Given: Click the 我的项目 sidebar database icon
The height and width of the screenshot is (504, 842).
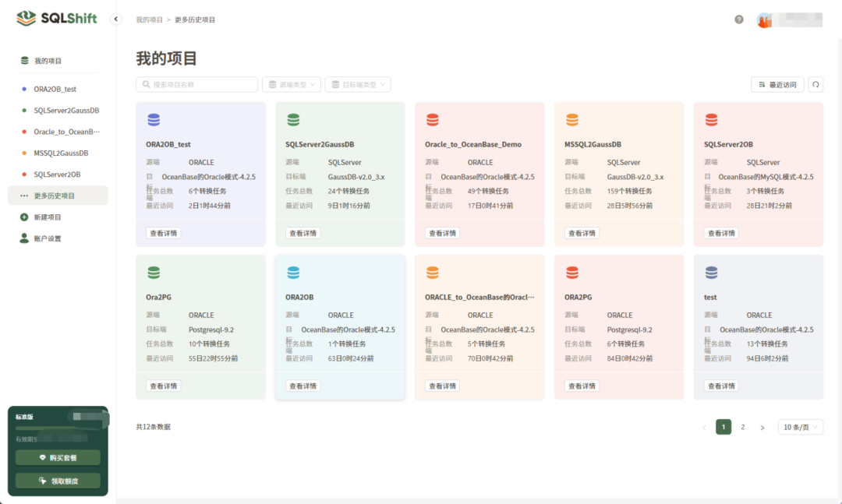Looking at the screenshot, I should coord(24,61).
